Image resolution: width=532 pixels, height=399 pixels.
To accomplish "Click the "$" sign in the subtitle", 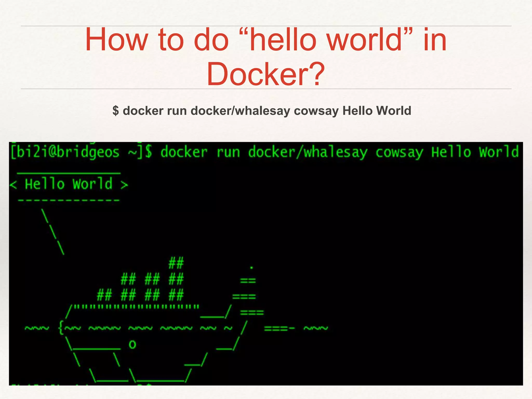I will click(x=116, y=111).
